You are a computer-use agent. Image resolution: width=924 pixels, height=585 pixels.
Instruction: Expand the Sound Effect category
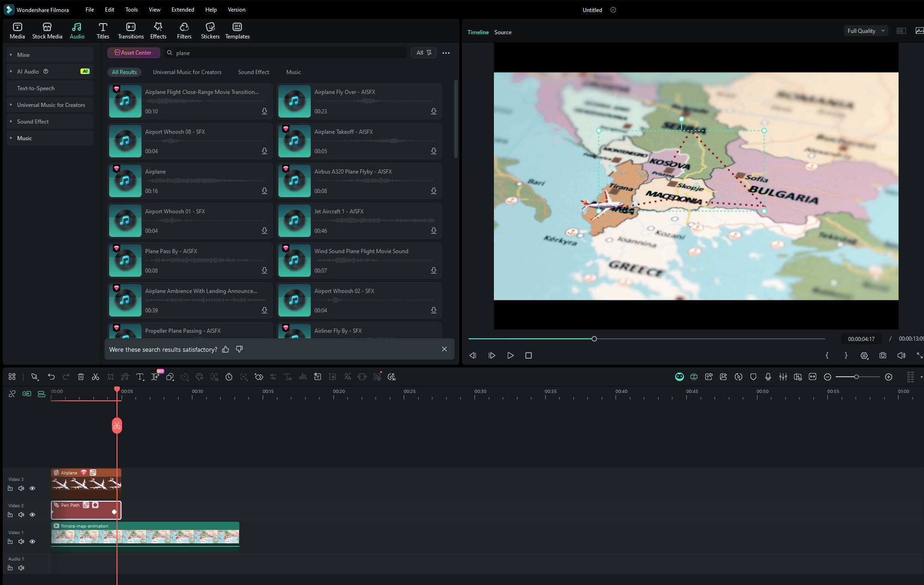click(11, 122)
